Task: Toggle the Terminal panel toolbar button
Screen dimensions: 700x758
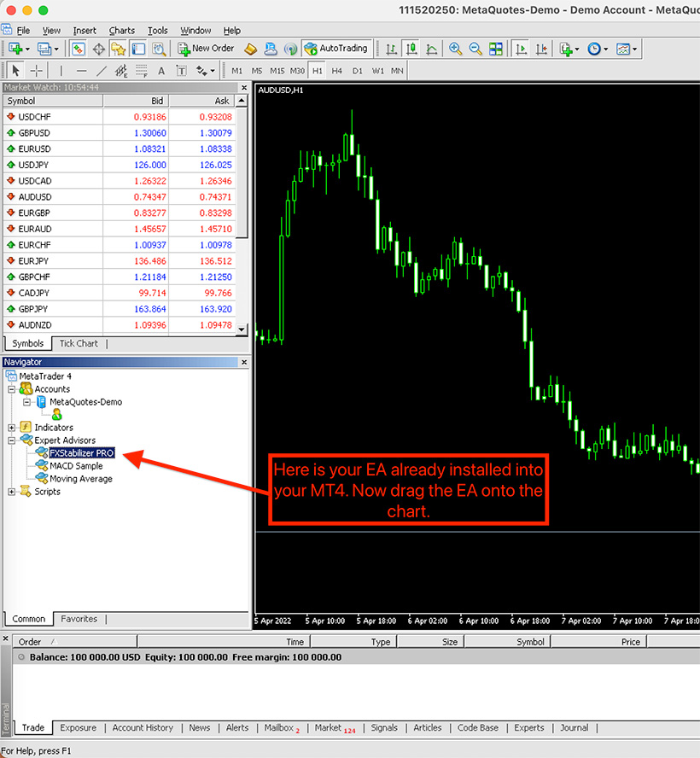Action: pos(138,49)
